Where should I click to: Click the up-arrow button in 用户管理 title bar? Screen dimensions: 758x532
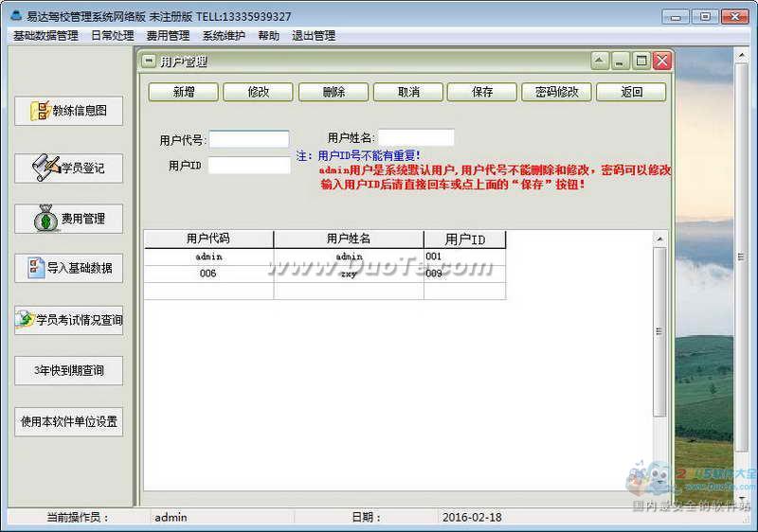click(600, 62)
